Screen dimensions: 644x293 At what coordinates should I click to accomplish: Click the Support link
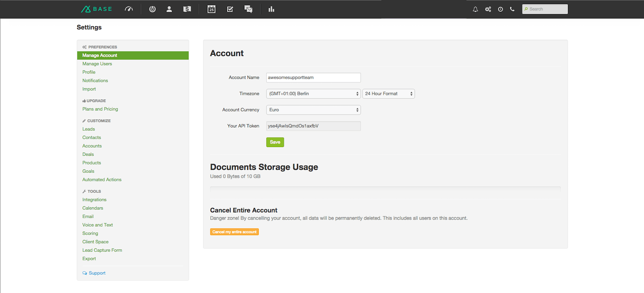pos(94,273)
